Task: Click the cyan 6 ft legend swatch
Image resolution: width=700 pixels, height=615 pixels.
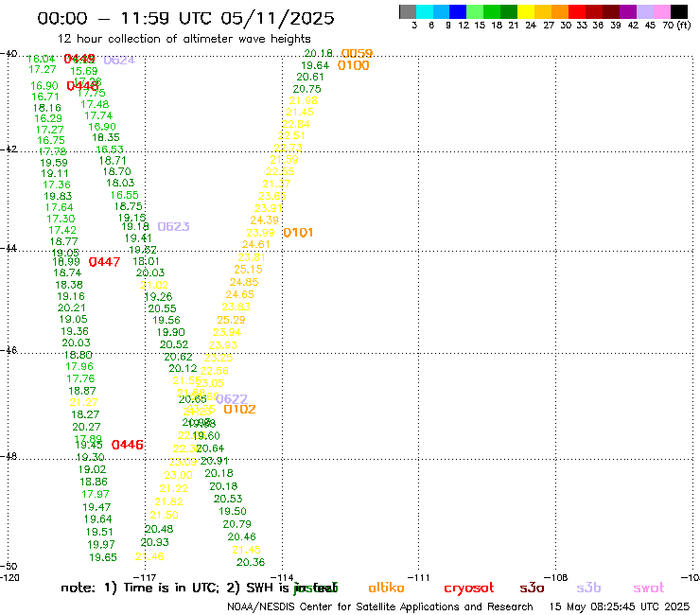Action: 425,11
